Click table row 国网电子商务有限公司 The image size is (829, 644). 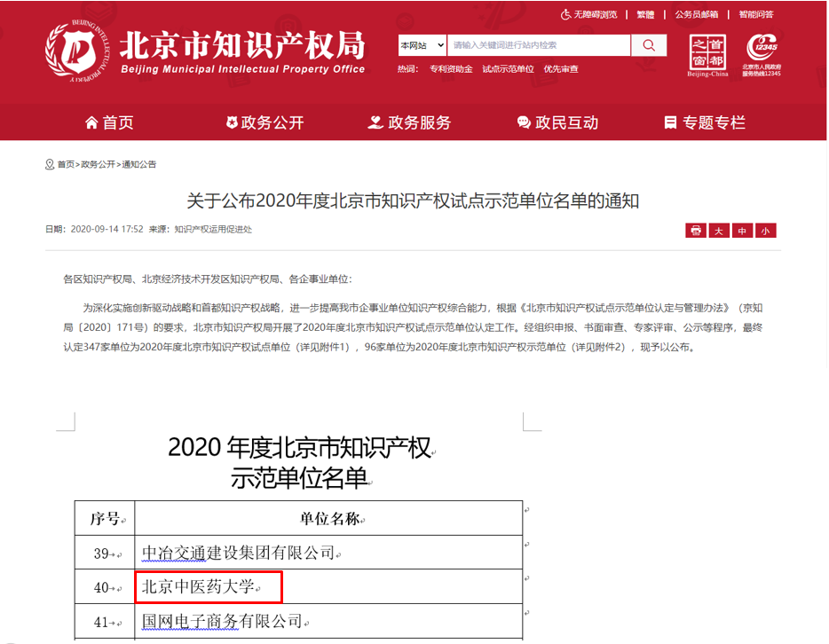tap(328, 621)
